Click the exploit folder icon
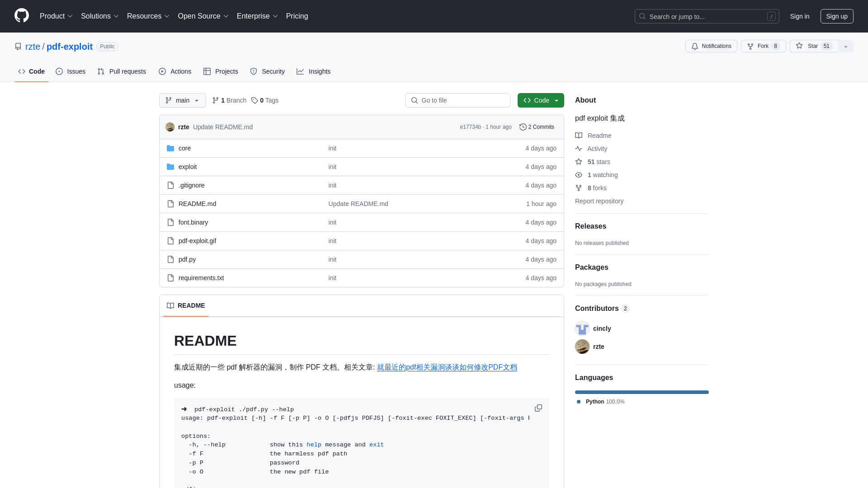 (x=170, y=167)
